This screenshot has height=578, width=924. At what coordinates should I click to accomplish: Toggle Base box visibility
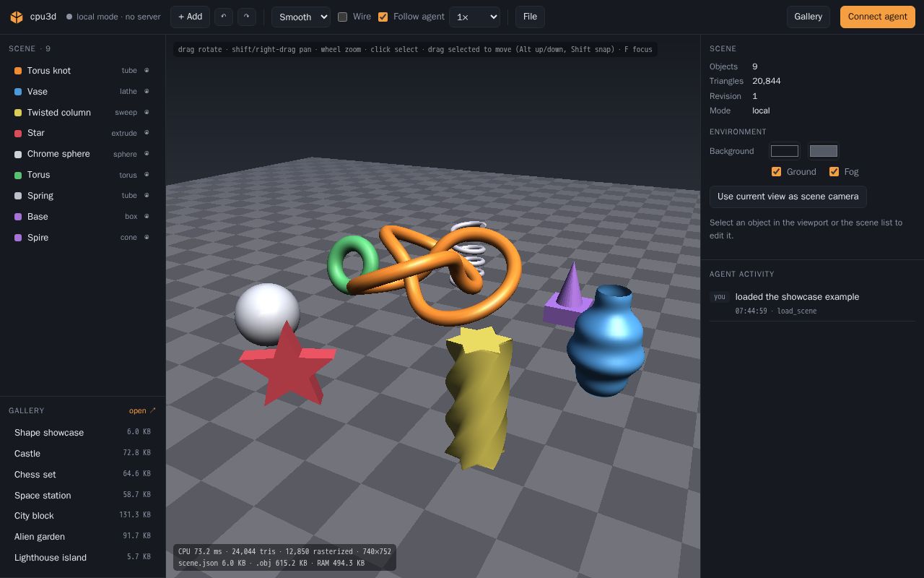[x=147, y=217]
